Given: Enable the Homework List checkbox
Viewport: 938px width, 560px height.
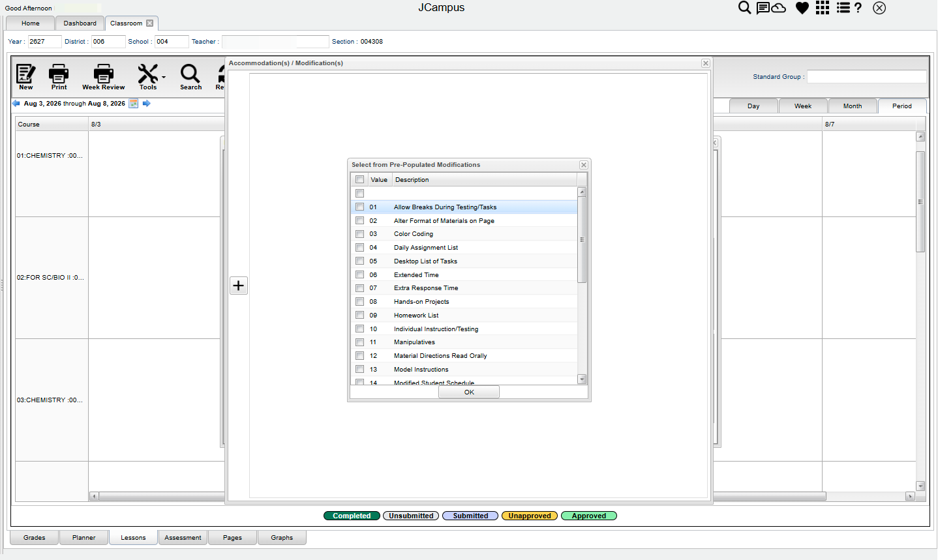Looking at the screenshot, I should point(359,315).
